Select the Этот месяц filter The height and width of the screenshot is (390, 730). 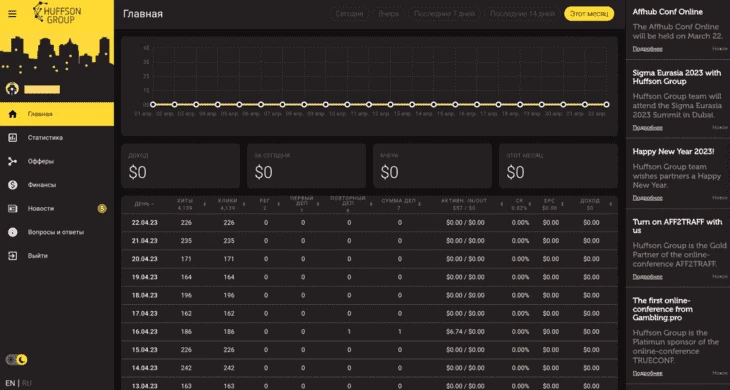589,14
